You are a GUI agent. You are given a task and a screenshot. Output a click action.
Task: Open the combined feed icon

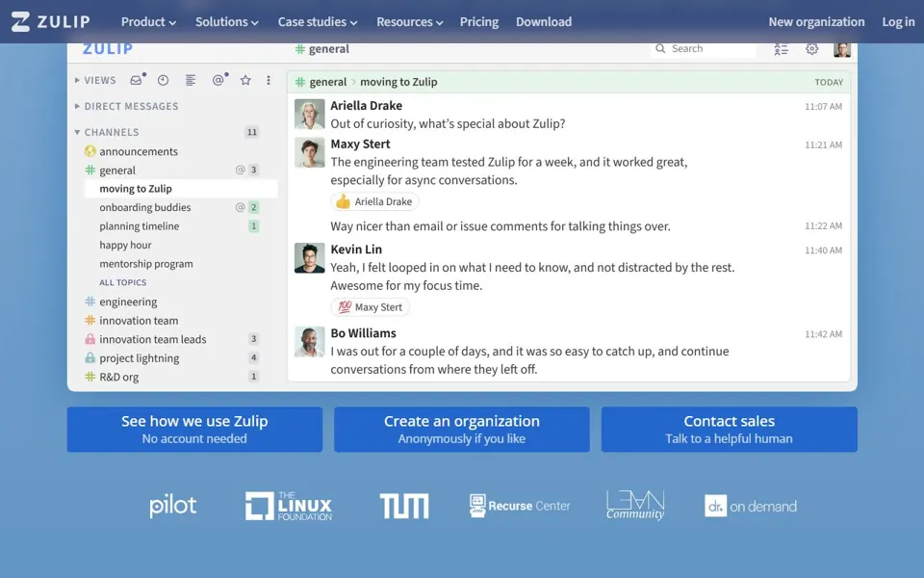coord(191,80)
